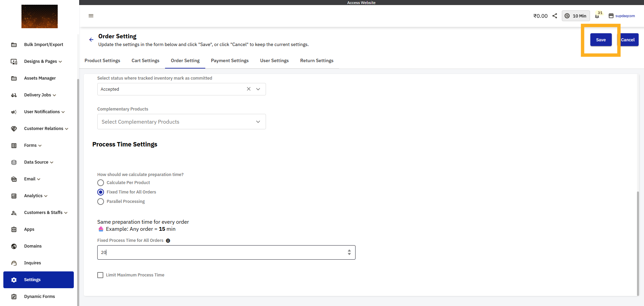Viewport: 644px width, 306px height.
Task: Increase Fixed Process Time using the stepper
Action: point(349,250)
